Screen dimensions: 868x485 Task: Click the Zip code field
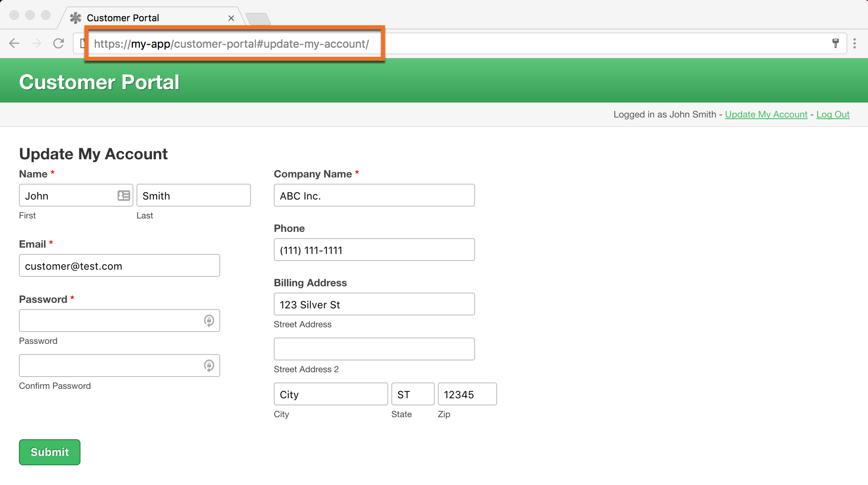[467, 394]
